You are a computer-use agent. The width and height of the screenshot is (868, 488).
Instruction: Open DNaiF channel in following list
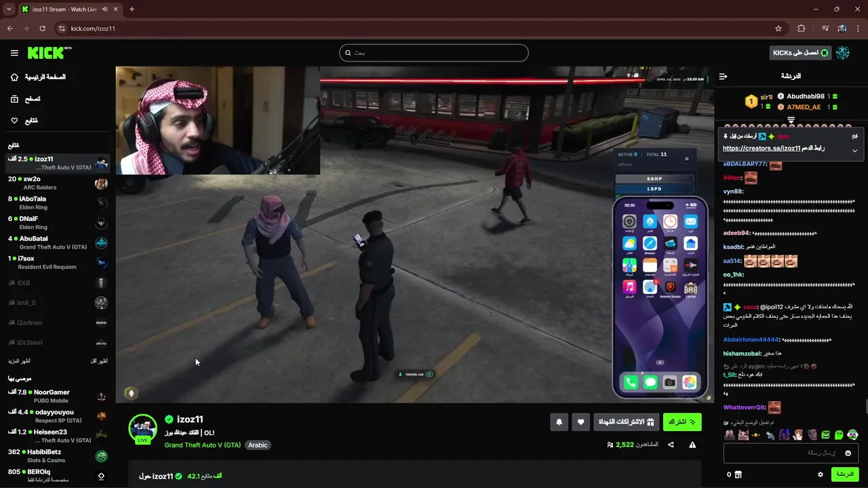click(58, 222)
